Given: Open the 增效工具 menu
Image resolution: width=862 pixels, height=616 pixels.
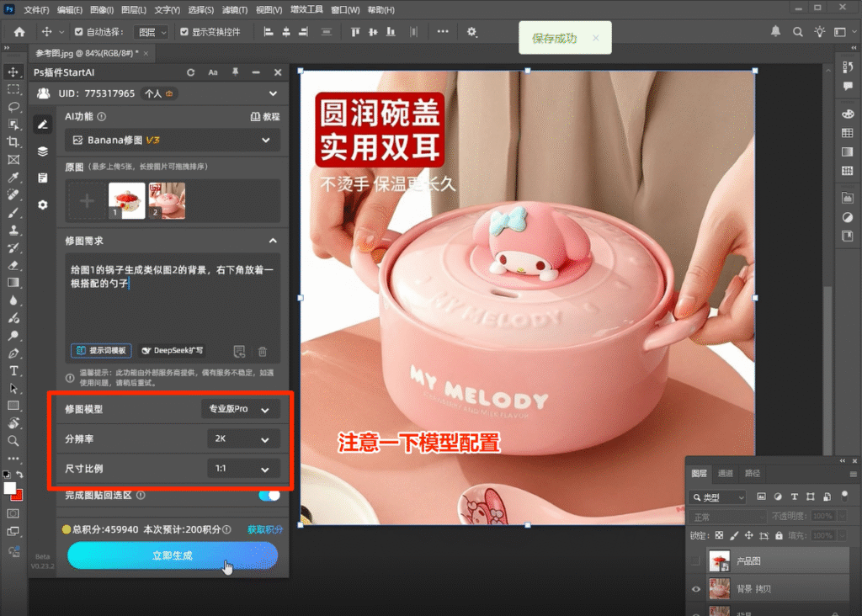Looking at the screenshot, I should pyautogui.click(x=306, y=9).
